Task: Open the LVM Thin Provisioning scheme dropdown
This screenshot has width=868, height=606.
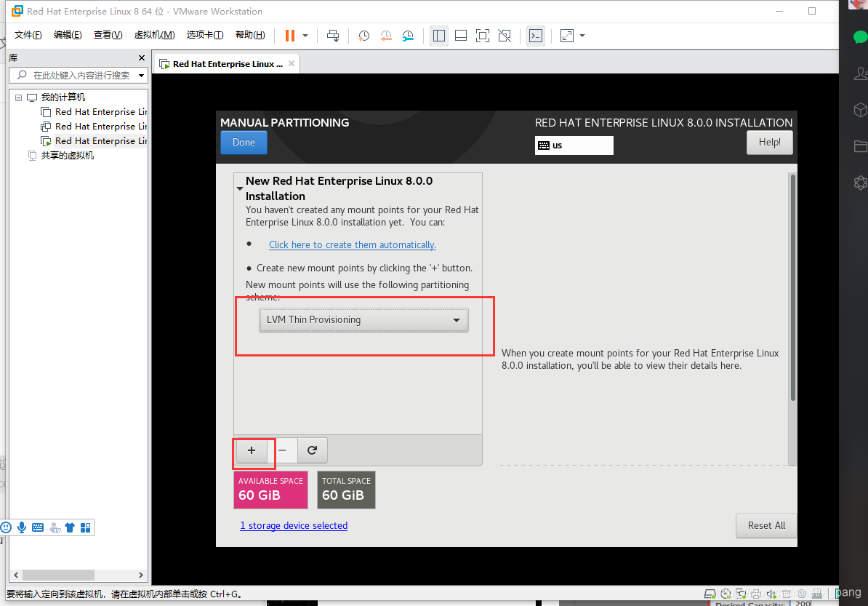Action: click(363, 320)
